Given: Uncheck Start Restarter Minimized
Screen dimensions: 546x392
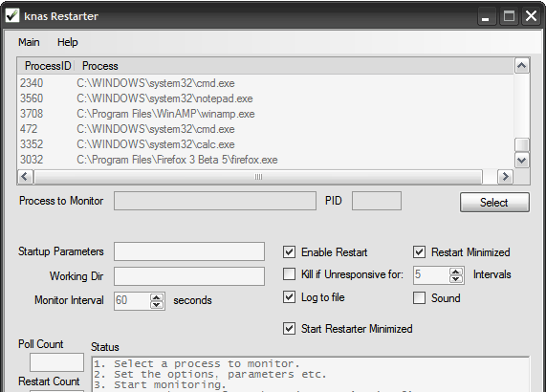Looking at the screenshot, I should click(x=289, y=329).
